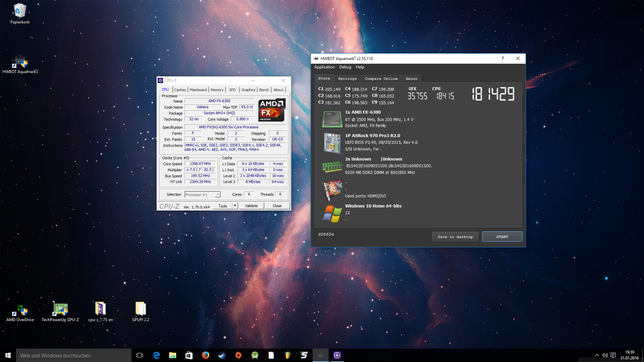Select the Score tab in Aquamark
This screenshot has width=644, height=362.
tap(324, 78)
